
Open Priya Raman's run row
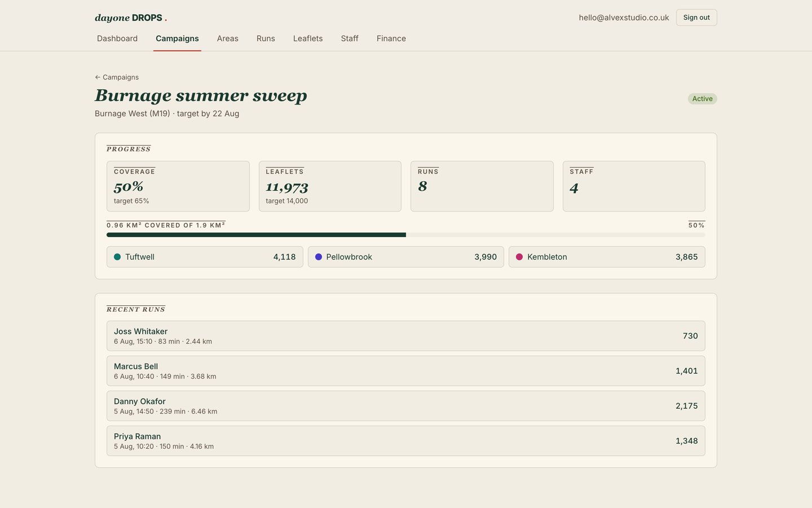pyautogui.click(x=406, y=441)
